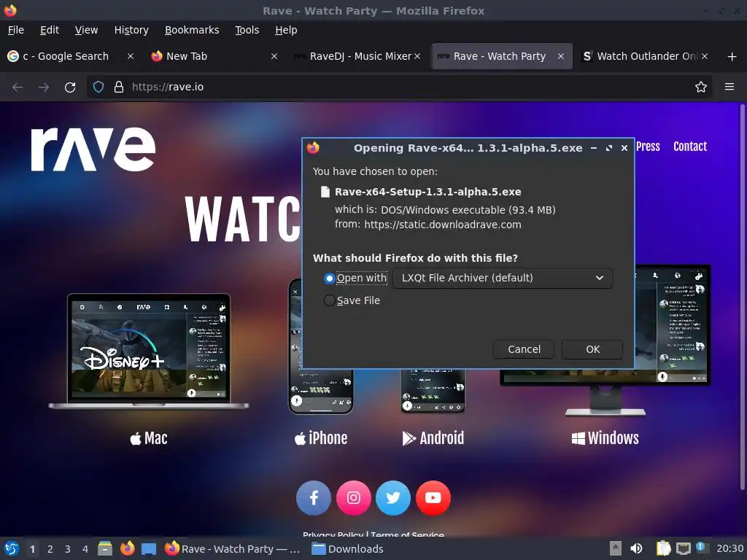The image size is (747, 560).
Task: Expand the LXQt File Archiver dropdown
Action: point(503,278)
